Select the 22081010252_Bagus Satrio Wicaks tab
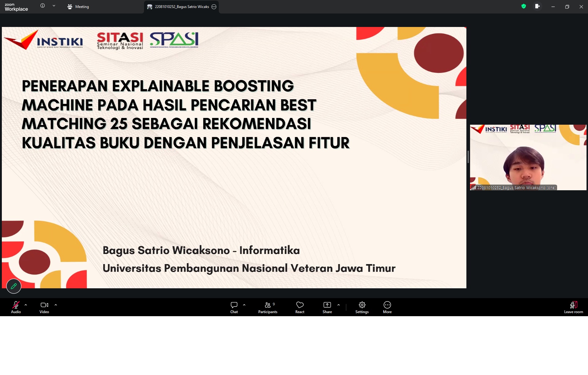The width and height of the screenshot is (588, 375). coord(178,7)
